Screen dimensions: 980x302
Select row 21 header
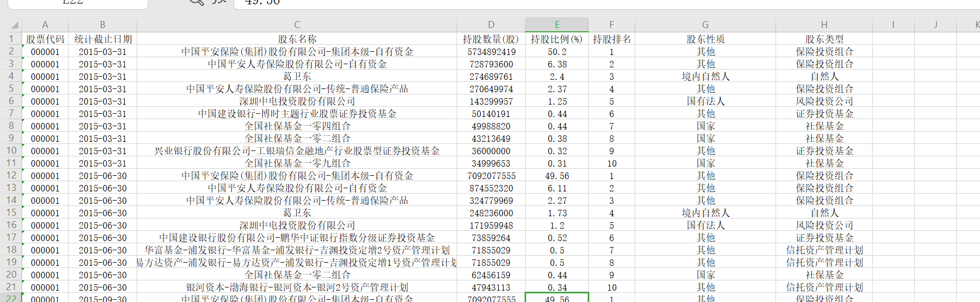(x=11, y=287)
